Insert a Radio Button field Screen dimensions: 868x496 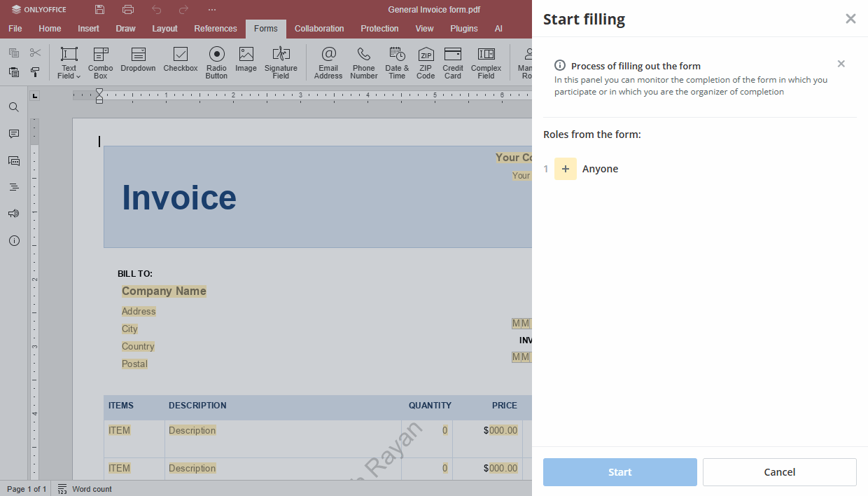click(216, 62)
